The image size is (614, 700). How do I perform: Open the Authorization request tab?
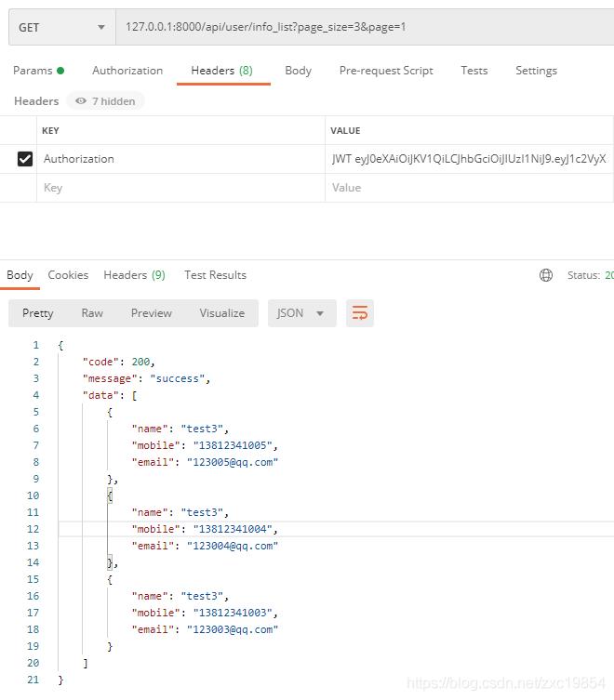click(x=127, y=71)
